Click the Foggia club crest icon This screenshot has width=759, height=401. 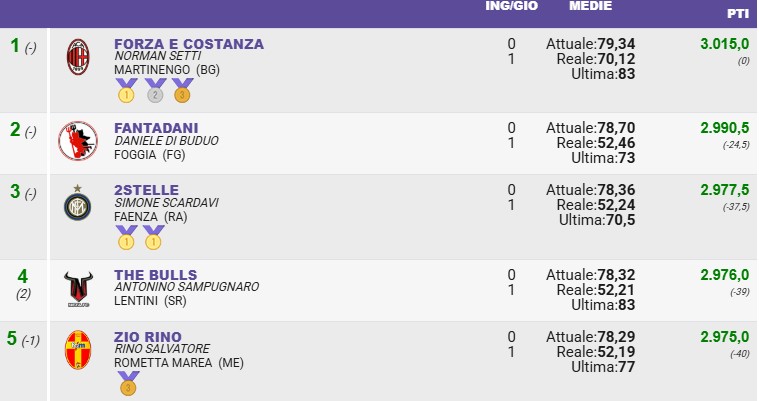point(78,141)
